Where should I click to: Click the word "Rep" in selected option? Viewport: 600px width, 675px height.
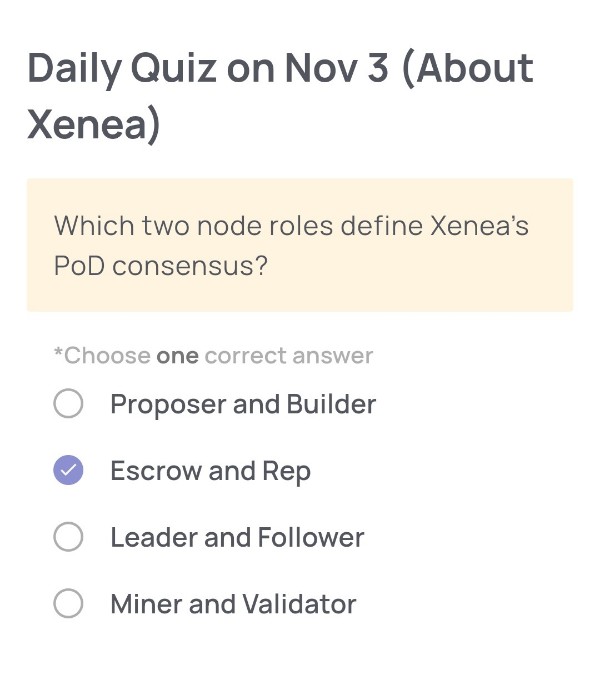[x=286, y=472]
